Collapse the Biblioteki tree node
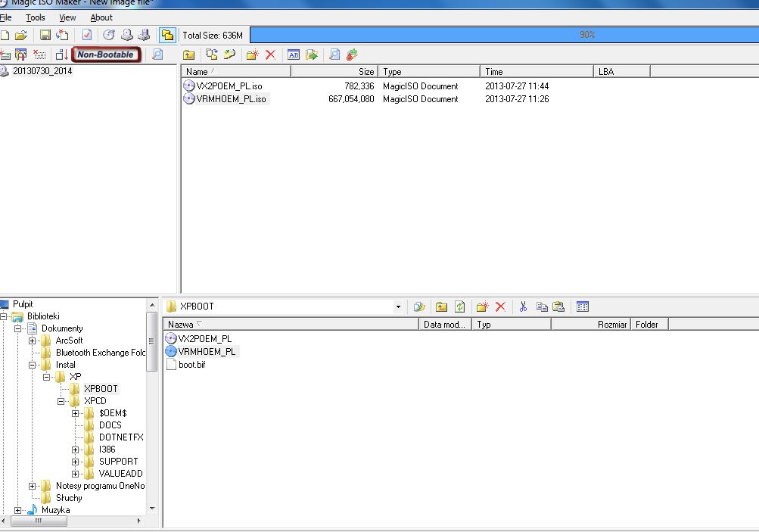This screenshot has height=532, width=759. 3,316
